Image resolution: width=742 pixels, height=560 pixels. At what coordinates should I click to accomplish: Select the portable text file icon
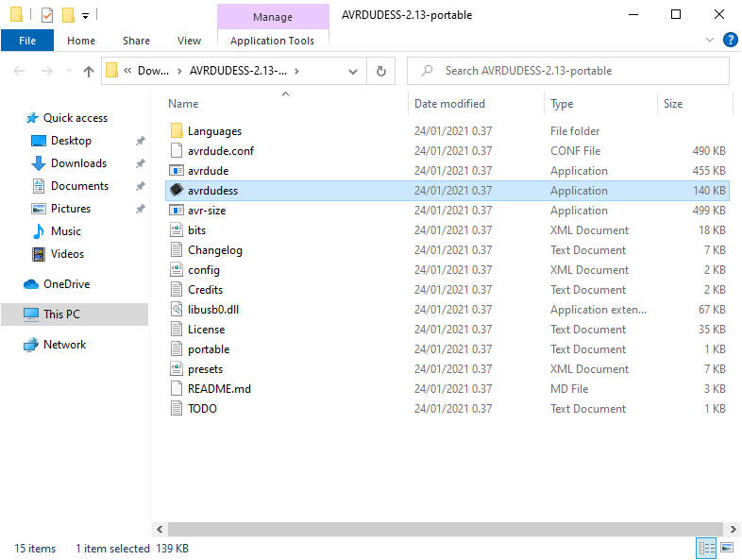tap(176, 348)
